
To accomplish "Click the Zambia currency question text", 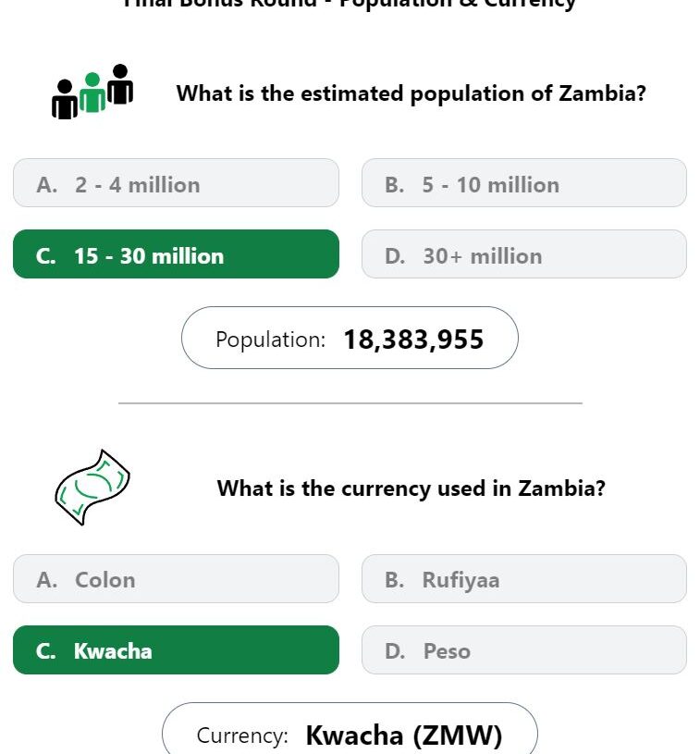I will pos(411,488).
